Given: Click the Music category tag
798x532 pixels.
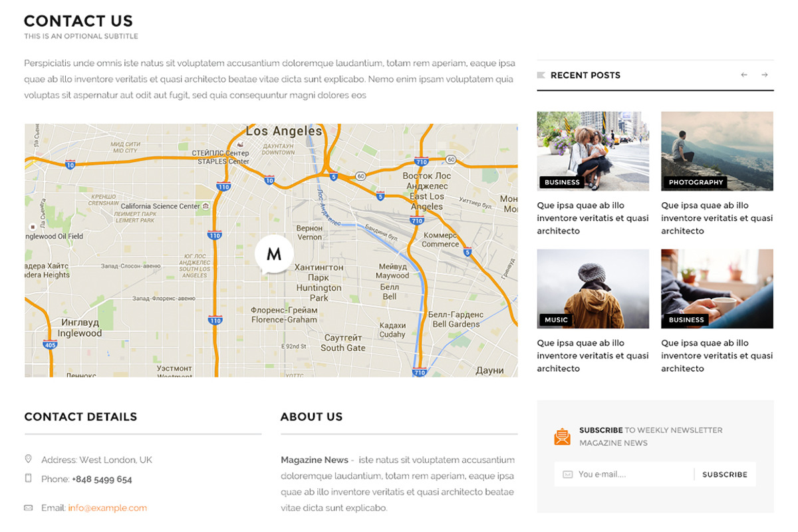Looking at the screenshot, I should click(556, 320).
